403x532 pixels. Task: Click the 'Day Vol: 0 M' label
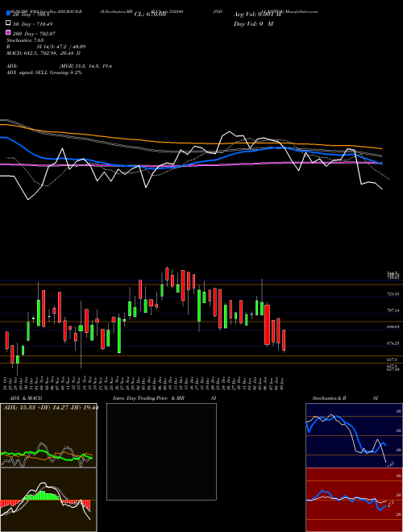[x=253, y=24]
